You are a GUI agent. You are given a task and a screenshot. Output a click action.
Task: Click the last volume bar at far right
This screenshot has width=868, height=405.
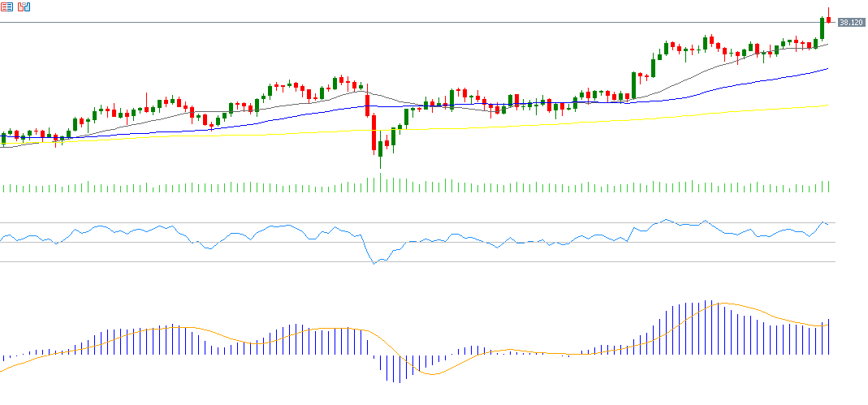click(x=828, y=187)
